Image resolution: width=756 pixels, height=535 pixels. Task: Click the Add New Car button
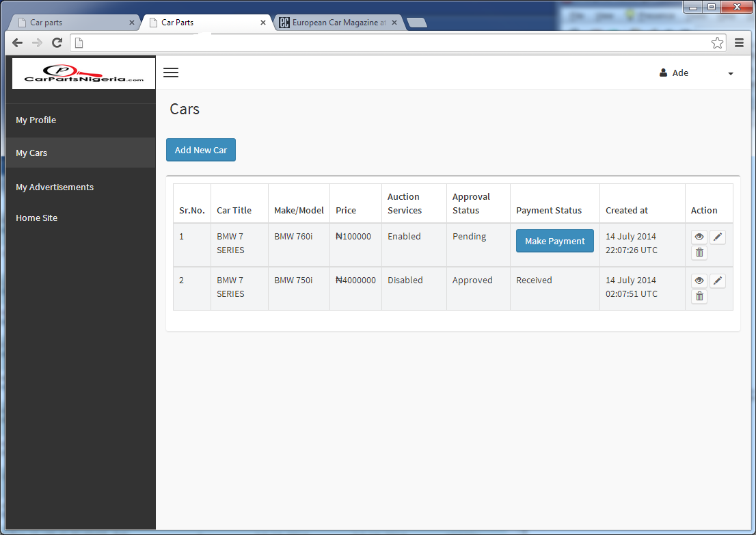coord(200,150)
